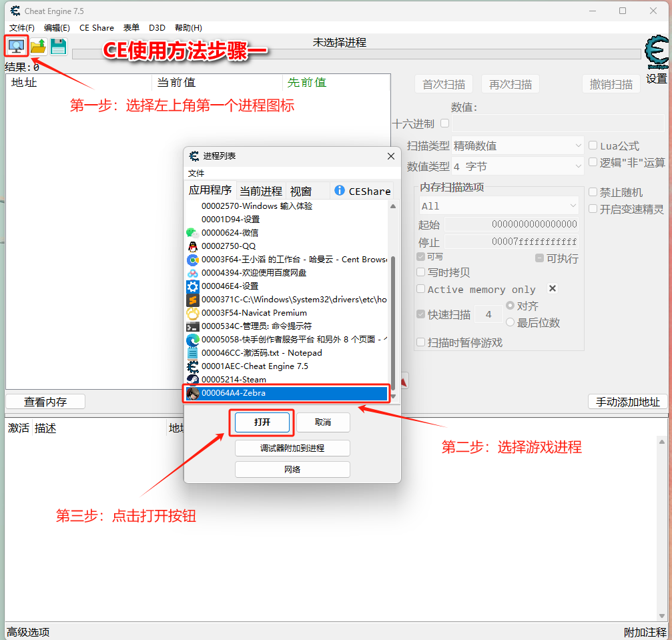Screen dimensions: 672x640
Task: Toggle the Lua公式 checkbox
Action: 593,145
